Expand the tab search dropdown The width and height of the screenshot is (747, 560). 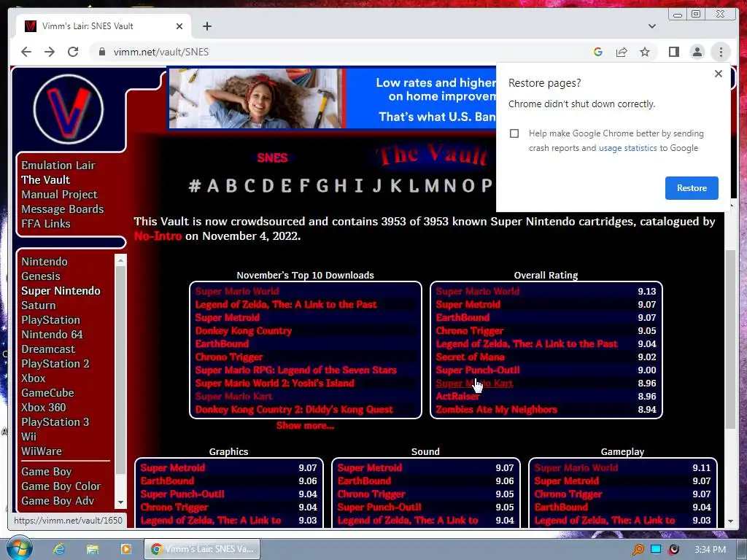pos(651,26)
